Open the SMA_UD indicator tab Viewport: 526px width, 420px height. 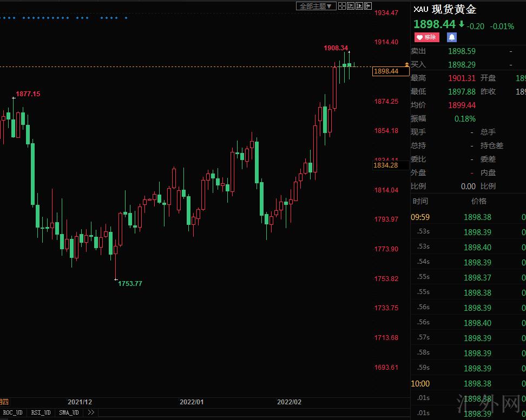(x=69, y=412)
